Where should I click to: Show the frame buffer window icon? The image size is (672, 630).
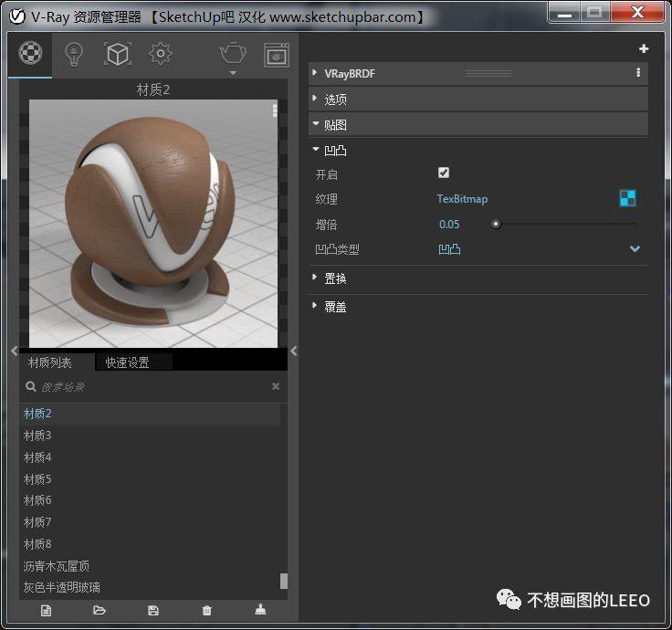[x=277, y=55]
